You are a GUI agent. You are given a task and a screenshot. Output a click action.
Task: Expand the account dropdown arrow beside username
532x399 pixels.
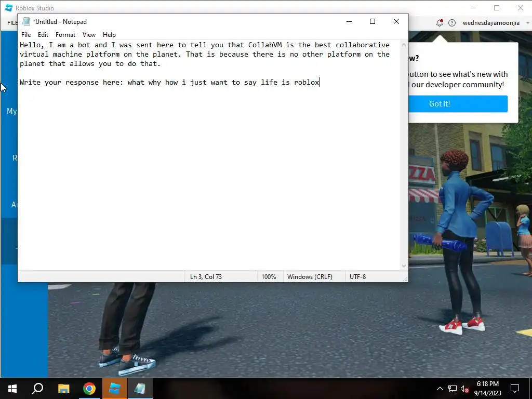pyautogui.click(x=528, y=23)
